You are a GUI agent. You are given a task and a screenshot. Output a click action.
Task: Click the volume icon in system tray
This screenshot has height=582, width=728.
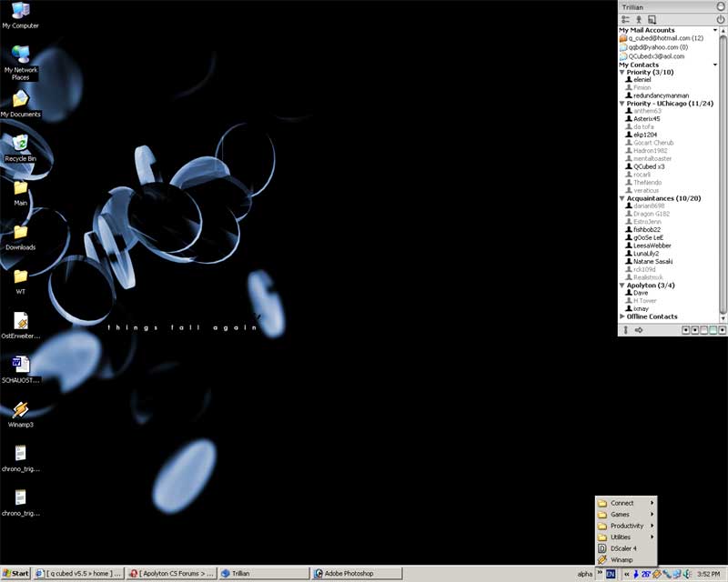point(687,574)
